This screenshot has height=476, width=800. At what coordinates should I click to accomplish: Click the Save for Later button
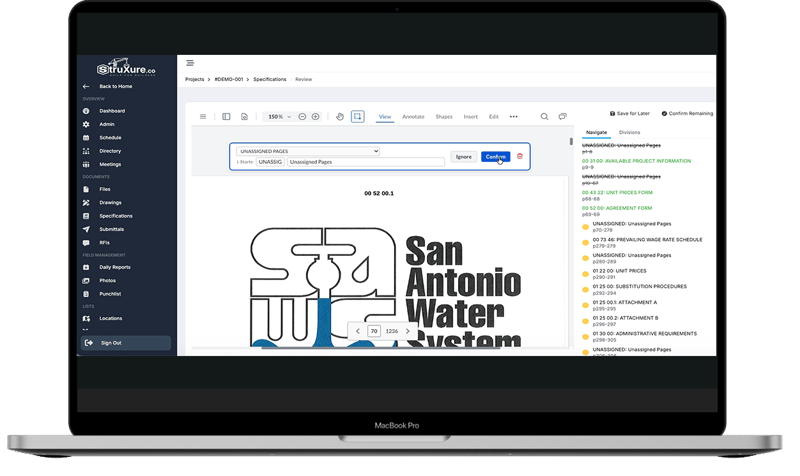631,114
